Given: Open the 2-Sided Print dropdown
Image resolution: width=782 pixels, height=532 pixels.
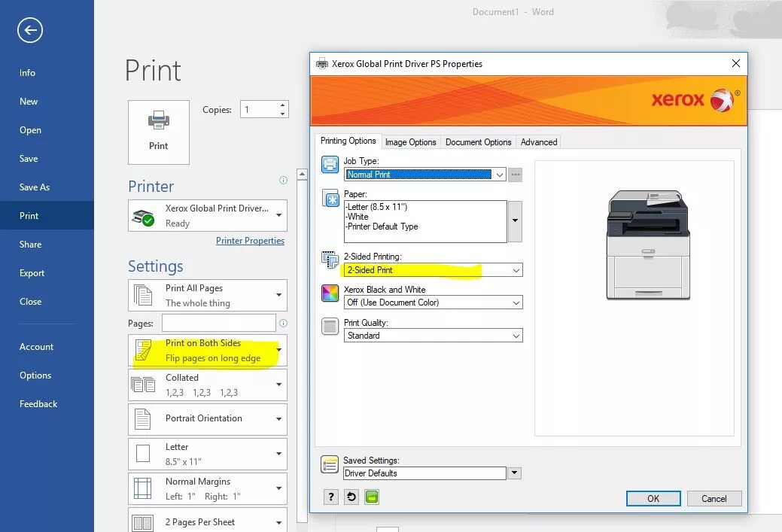Looking at the screenshot, I should tap(433, 269).
